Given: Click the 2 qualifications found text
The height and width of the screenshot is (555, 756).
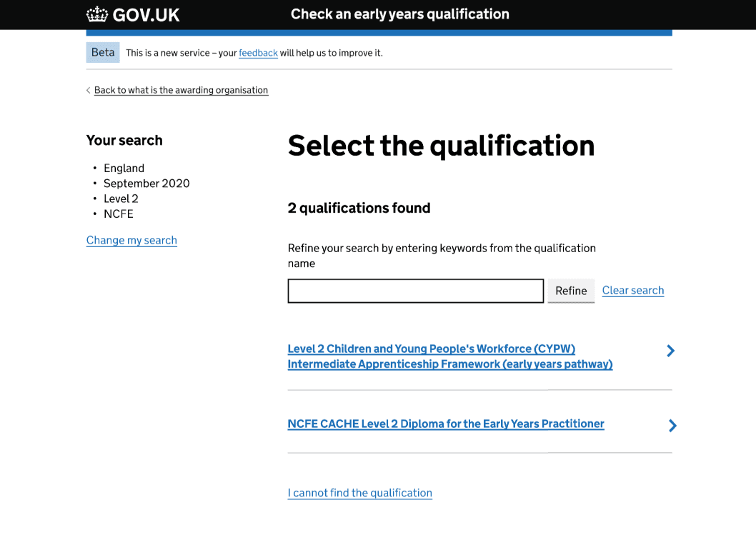Looking at the screenshot, I should (x=359, y=208).
